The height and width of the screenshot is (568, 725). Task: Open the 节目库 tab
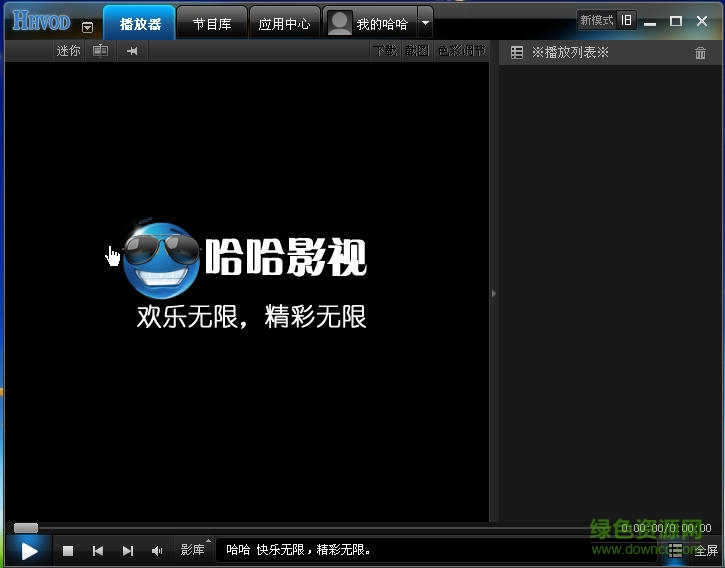pyautogui.click(x=212, y=23)
